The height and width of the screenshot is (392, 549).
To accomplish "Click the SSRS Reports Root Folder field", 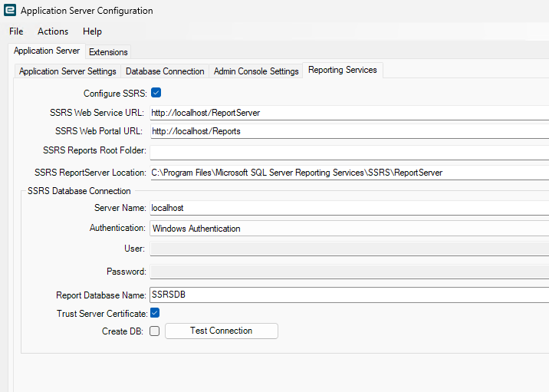I will (349, 152).
